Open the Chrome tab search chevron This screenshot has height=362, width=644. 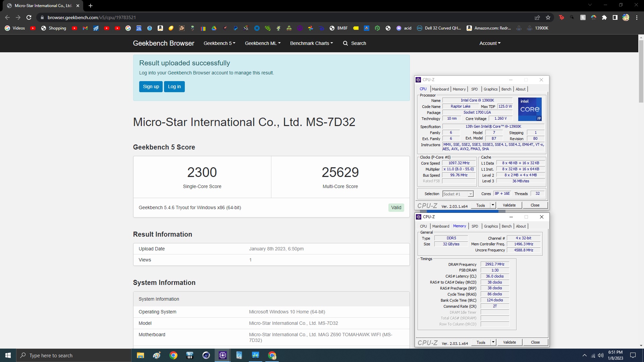point(590,5)
